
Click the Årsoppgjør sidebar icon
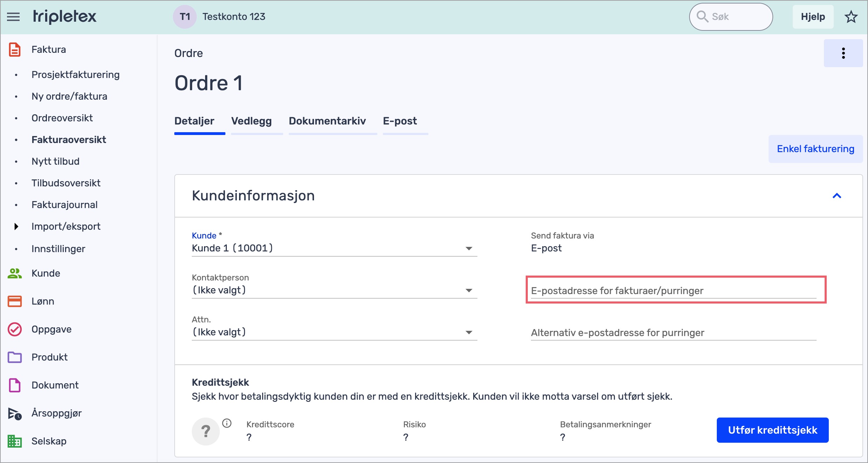tap(15, 413)
